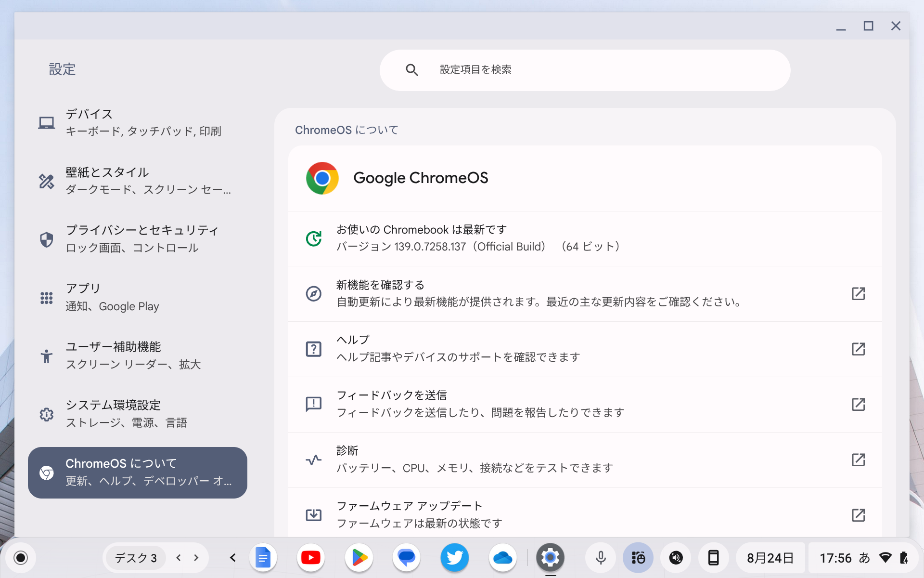Click the external link icon beside 診断
Viewport: 924px width, 578px height.
[859, 460]
